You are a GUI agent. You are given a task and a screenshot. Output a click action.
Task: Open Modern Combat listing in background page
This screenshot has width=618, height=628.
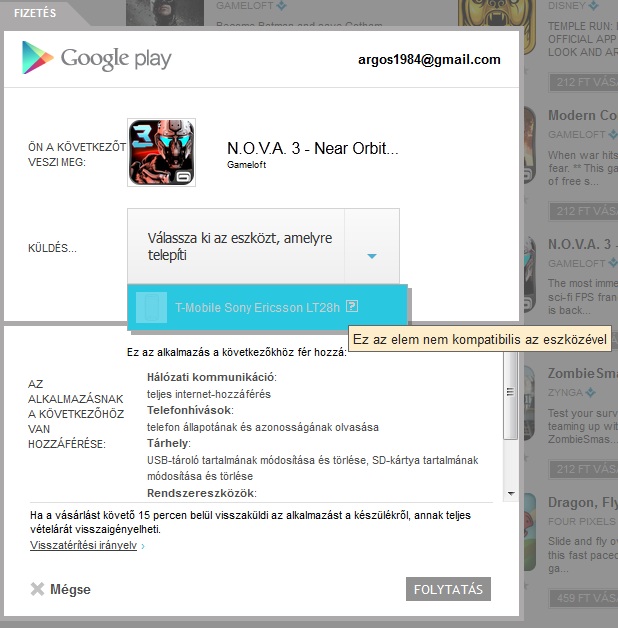[582, 115]
